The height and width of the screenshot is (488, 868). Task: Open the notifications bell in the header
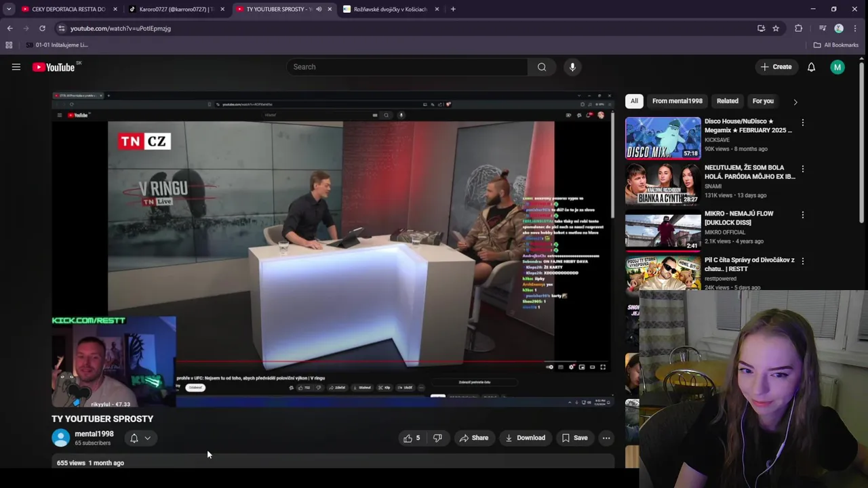click(811, 67)
